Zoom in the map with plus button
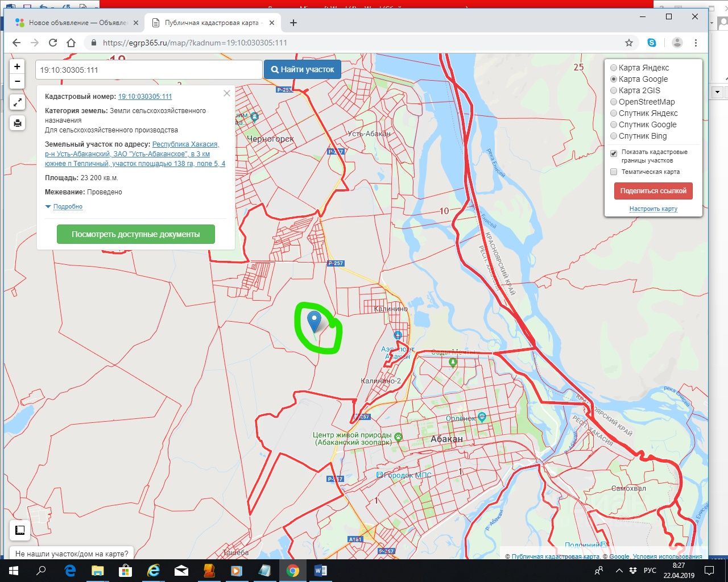Screen dimensions: 728x582 [x=17, y=66]
